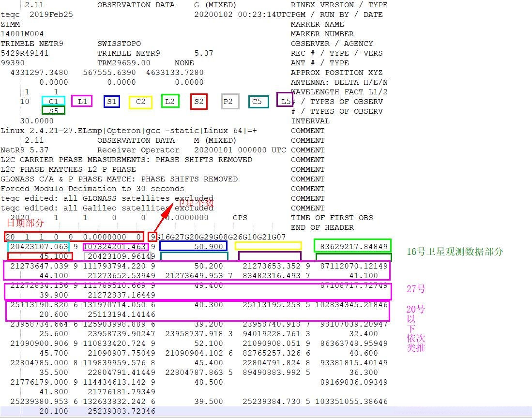Click the 'MARKER NUMBER' header label
Viewport: 532px width, 418px height.
click(322, 34)
